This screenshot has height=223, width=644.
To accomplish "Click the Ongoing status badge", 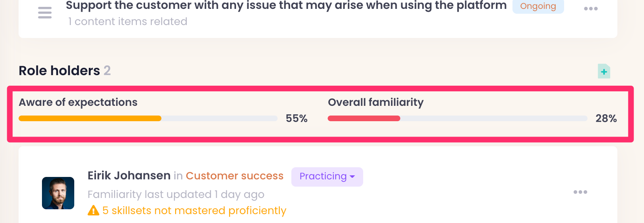I will (x=537, y=6).
